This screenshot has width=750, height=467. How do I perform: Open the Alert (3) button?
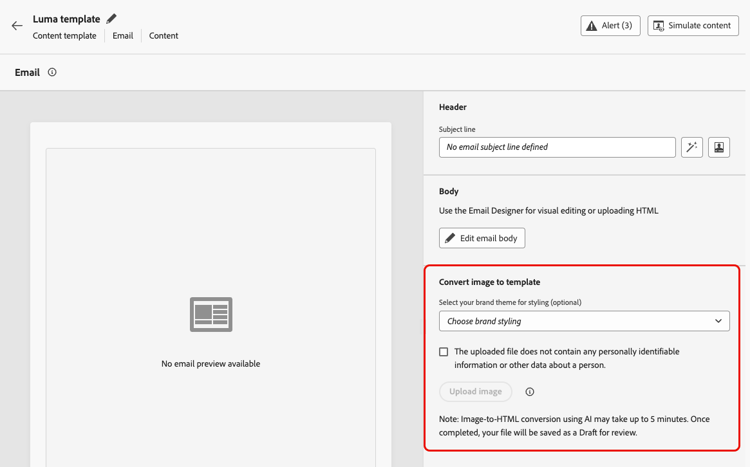point(610,26)
